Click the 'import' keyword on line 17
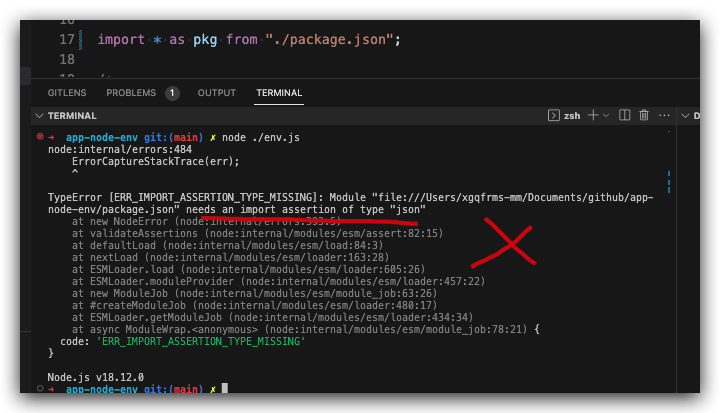 point(121,40)
